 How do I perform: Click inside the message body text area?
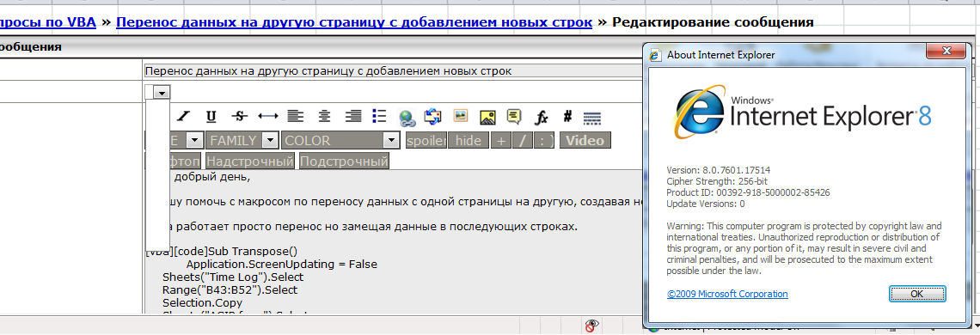coord(394,242)
